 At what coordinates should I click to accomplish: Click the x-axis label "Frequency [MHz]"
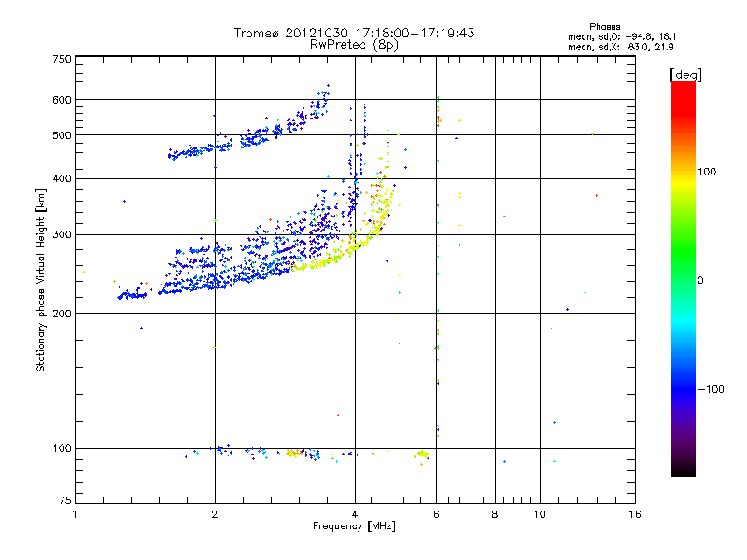pos(354,526)
